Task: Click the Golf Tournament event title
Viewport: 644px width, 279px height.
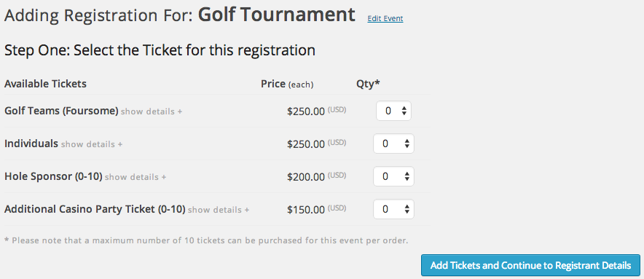Action: pyautogui.click(x=276, y=15)
